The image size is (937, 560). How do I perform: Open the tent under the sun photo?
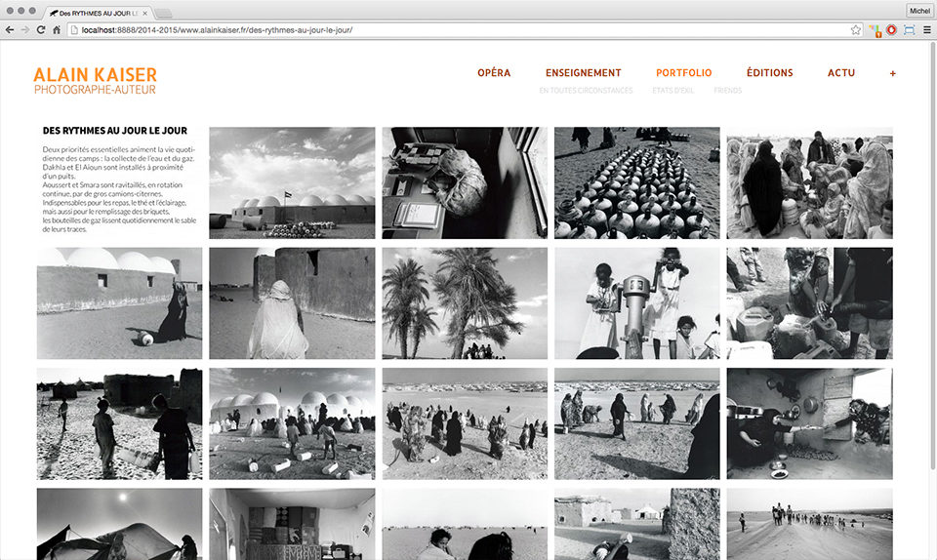(119, 524)
